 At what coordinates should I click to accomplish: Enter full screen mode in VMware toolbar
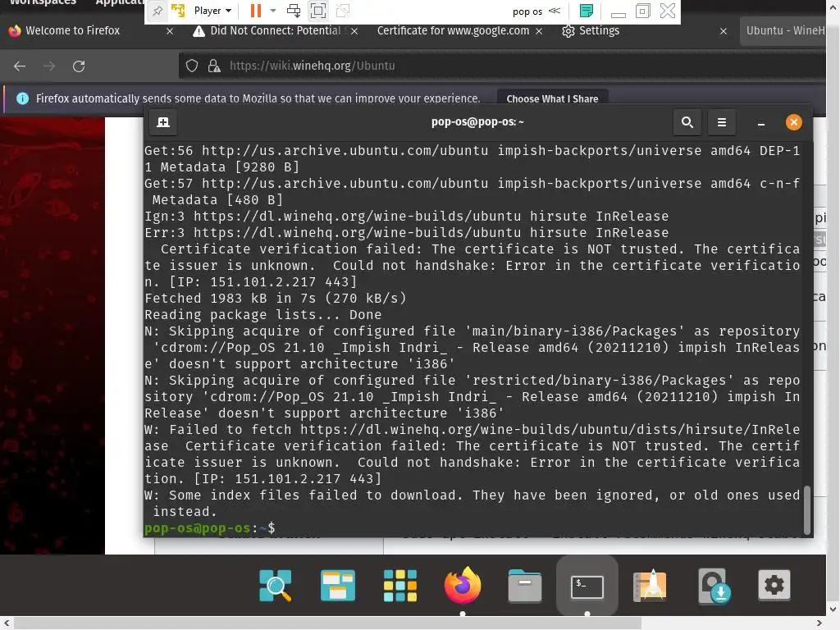tap(318, 11)
